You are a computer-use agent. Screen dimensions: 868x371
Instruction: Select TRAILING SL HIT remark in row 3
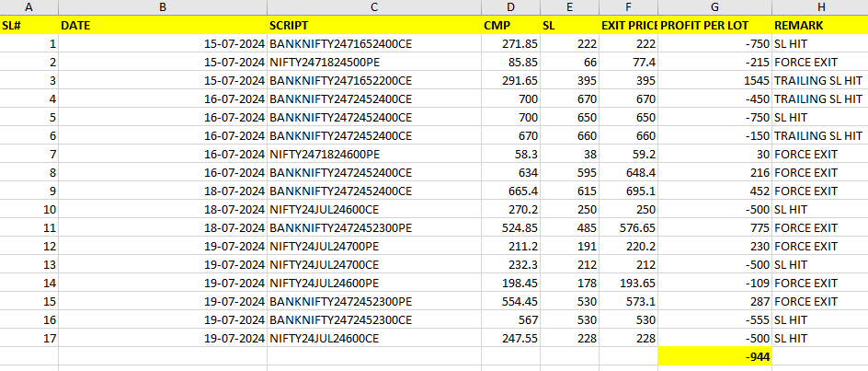[820, 80]
